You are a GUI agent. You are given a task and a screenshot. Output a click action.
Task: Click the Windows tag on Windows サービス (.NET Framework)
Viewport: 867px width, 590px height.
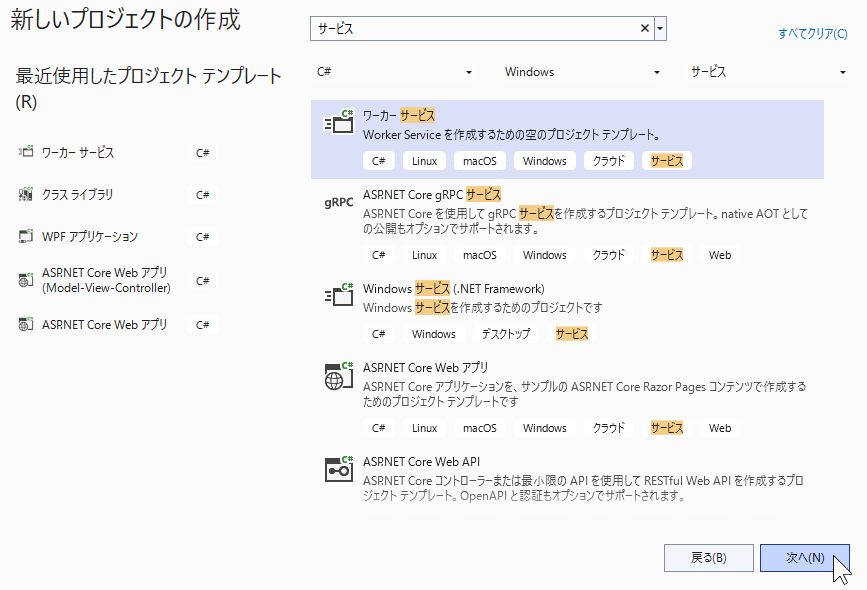(434, 334)
